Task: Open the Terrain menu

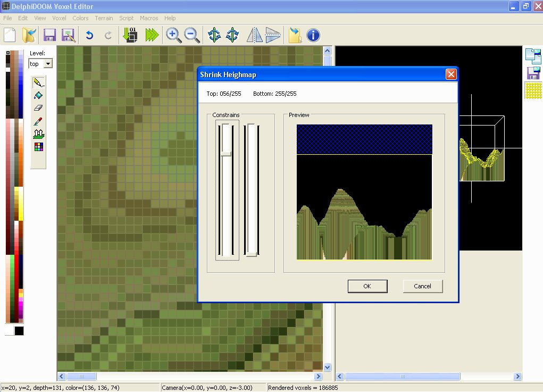Action: [104, 18]
